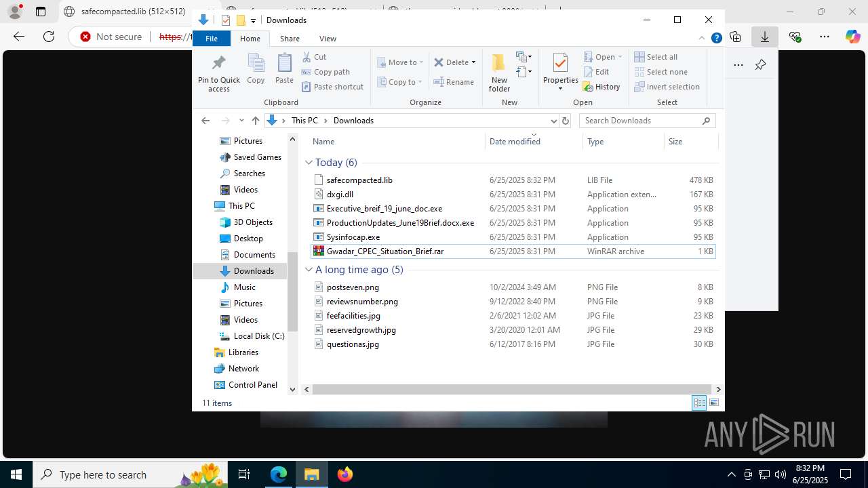Open the Delete dropdown arrow
Viewport: 868px width, 488px height.
pyautogui.click(x=473, y=62)
